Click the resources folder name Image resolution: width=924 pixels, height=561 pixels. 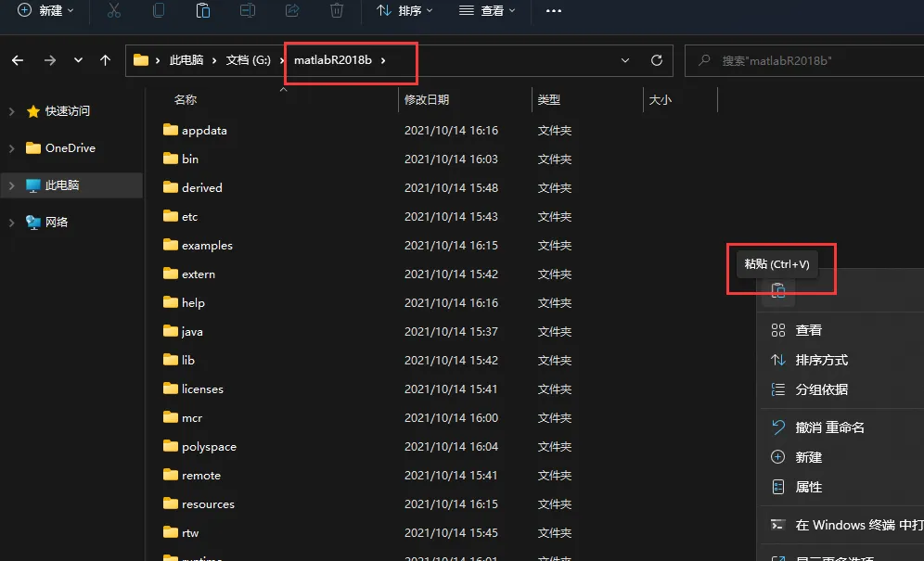click(x=208, y=504)
